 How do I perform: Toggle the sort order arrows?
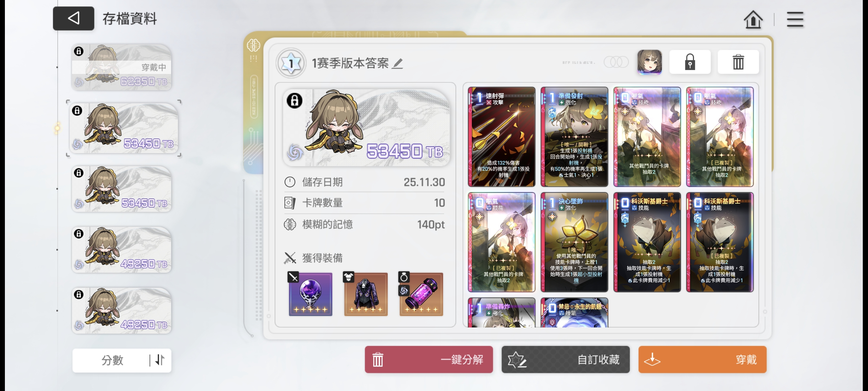[160, 360]
